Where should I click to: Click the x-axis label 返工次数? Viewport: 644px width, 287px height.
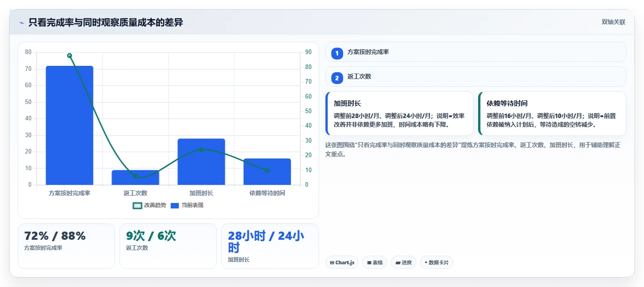click(x=135, y=193)
